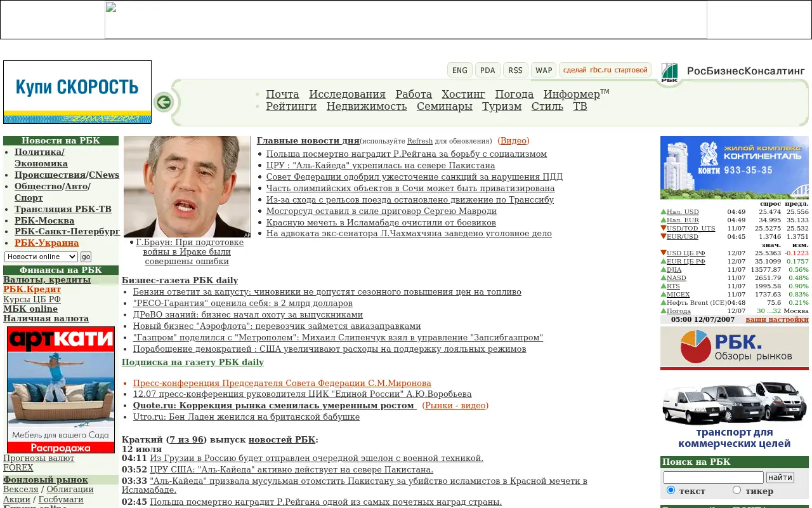This screenshot has height=508, width=812.
Task: Open the PDA version button
Action: point(488,70)
